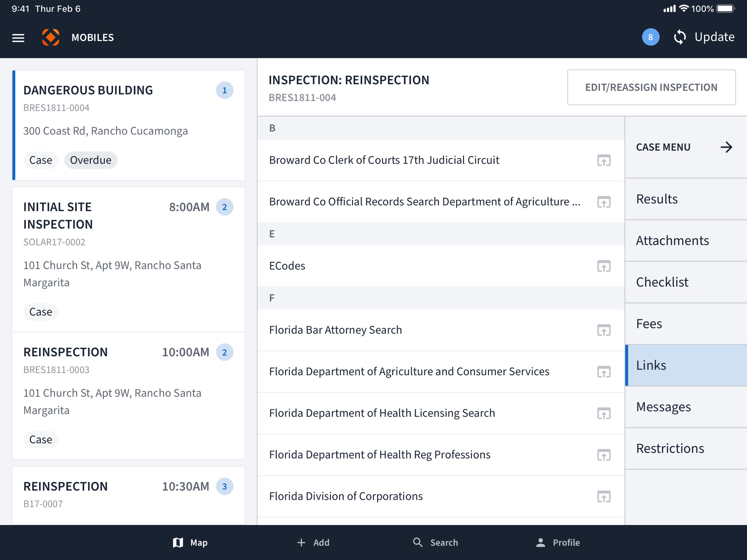Expand the Case Menu arrow
This screenshot has height=560, width=747.
pos(726,147)
